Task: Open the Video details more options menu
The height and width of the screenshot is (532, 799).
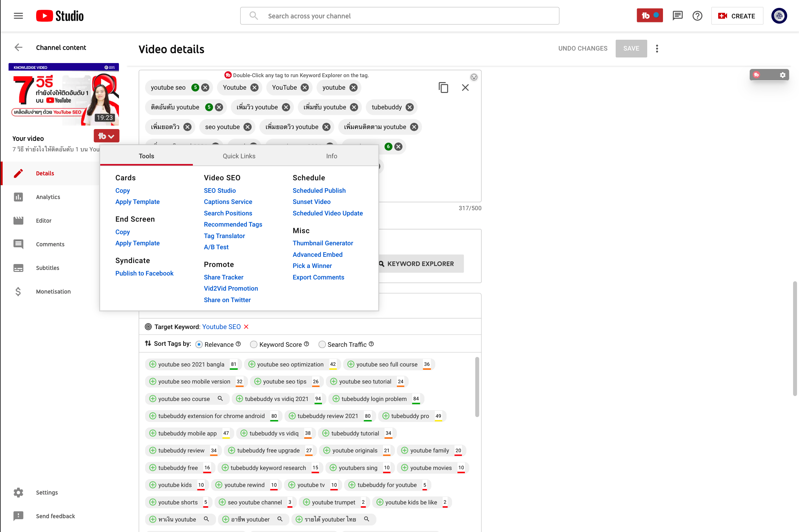Action: (657, 49)
